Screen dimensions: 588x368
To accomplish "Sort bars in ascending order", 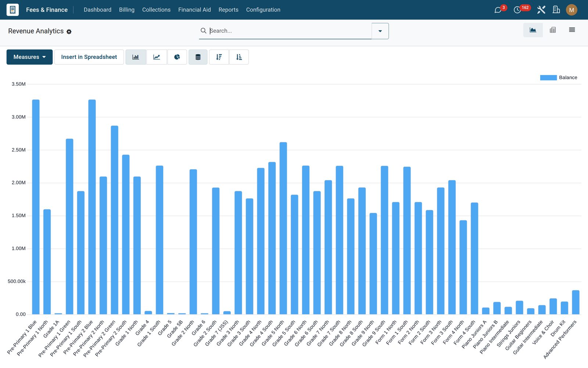I will (239, 57).
